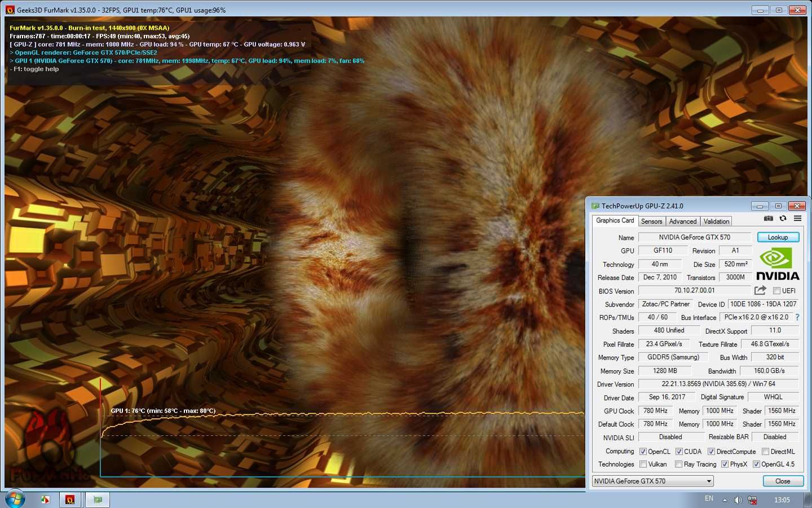Click the Pixel Fillrate value 23.4 GPixel/s
This screenshot has height=508, width=812.
click(x=664, y=344)
